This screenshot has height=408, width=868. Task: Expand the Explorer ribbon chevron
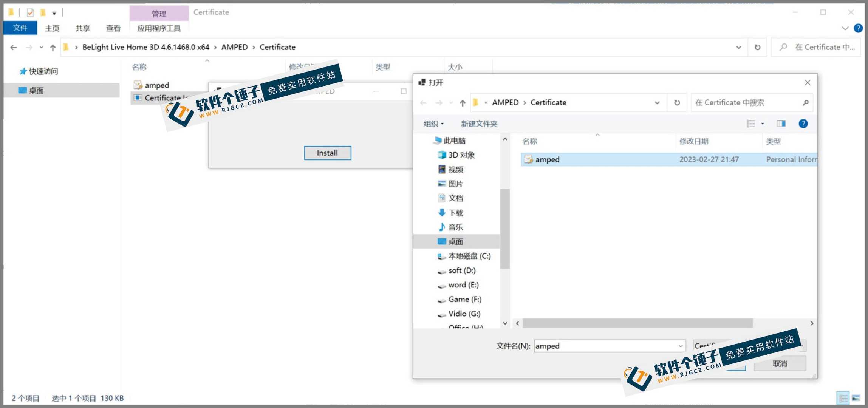coord(845,28)
